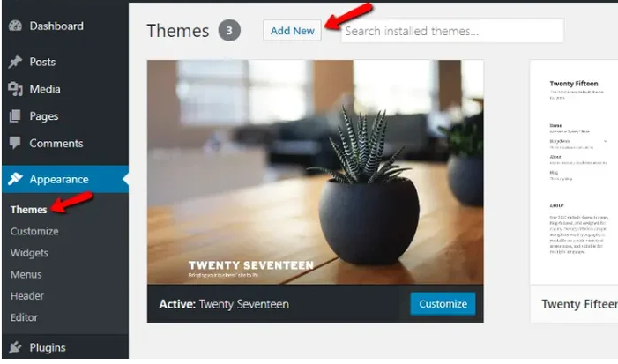Click the Pages document icon
The width and height of the screenshot is (618, 364).
click(x=15, y=116)
